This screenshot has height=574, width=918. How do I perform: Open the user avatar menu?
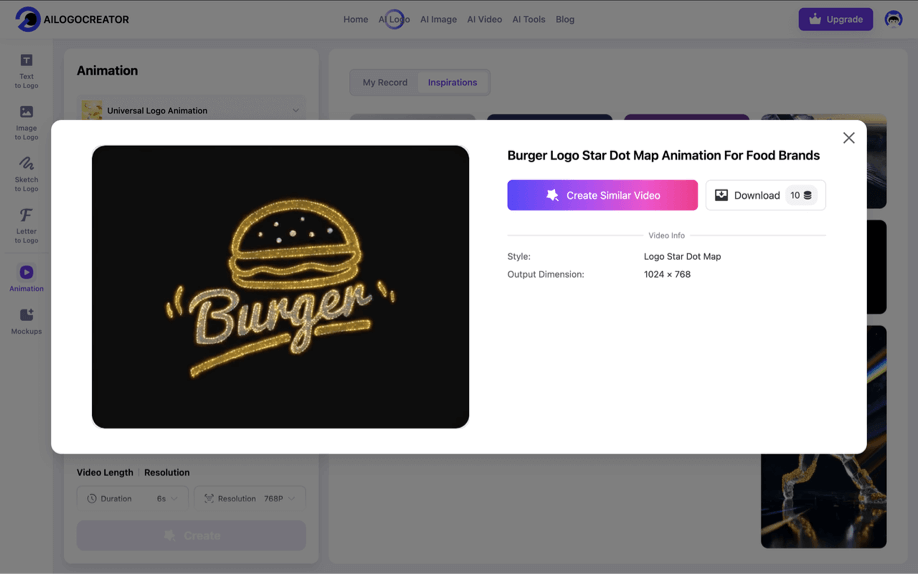click(x=893, y=19)
